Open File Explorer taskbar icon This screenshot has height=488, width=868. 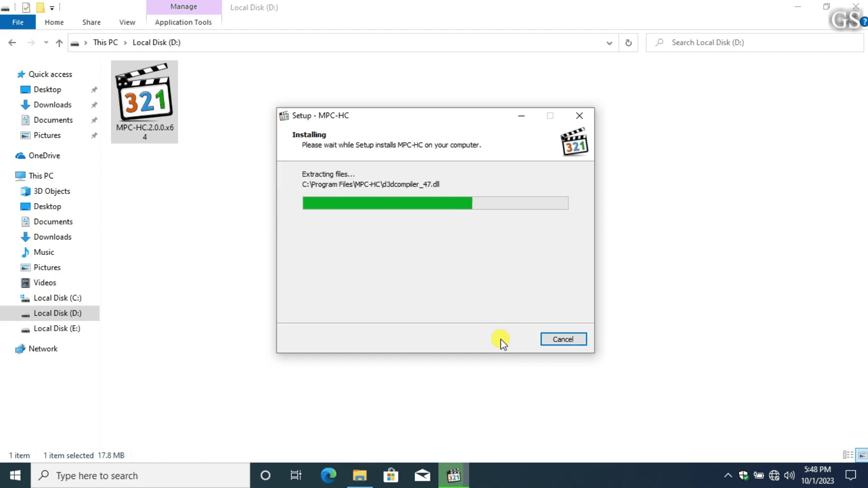[x=360, y=475]
